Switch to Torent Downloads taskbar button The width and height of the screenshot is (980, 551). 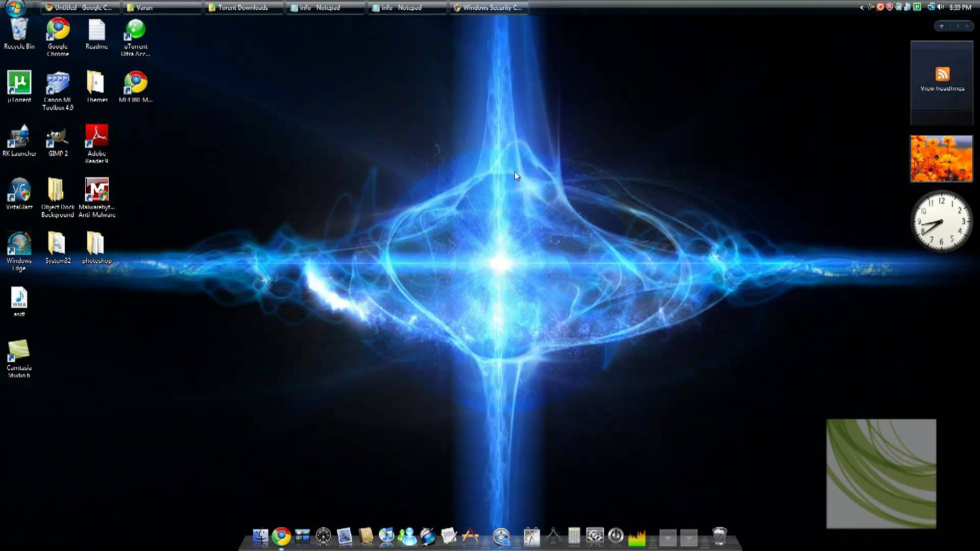click(x=243, y=8)
